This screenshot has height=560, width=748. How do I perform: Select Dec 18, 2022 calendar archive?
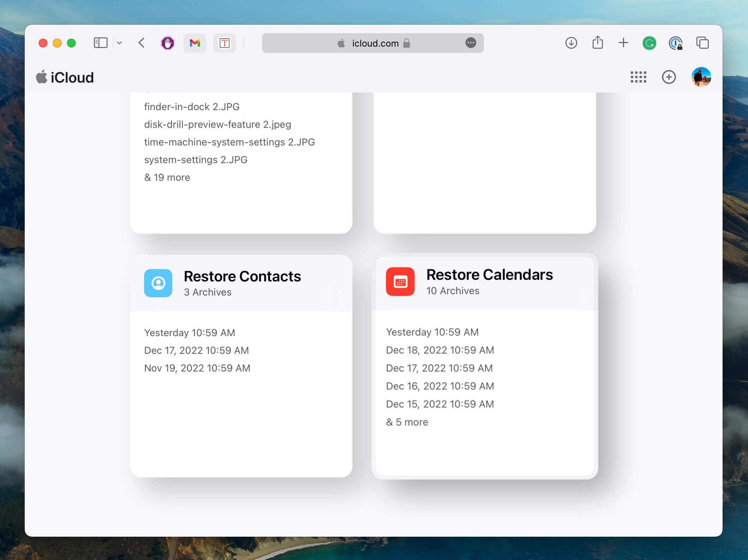(x=440, y=351)
